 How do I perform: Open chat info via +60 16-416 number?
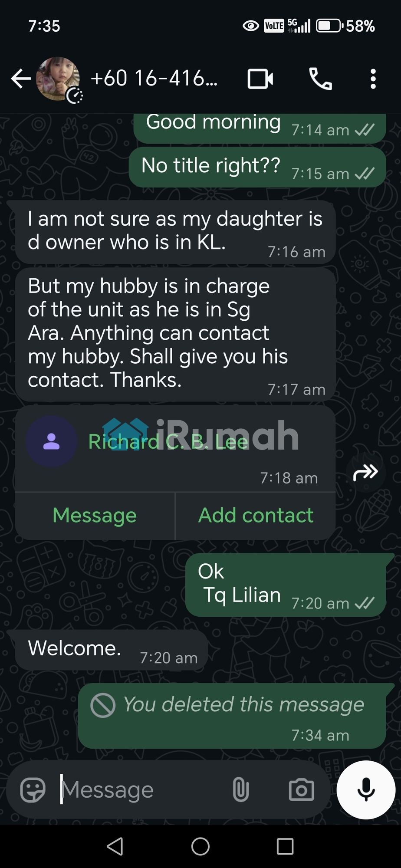pyautogui.click(x=154, y=79)
